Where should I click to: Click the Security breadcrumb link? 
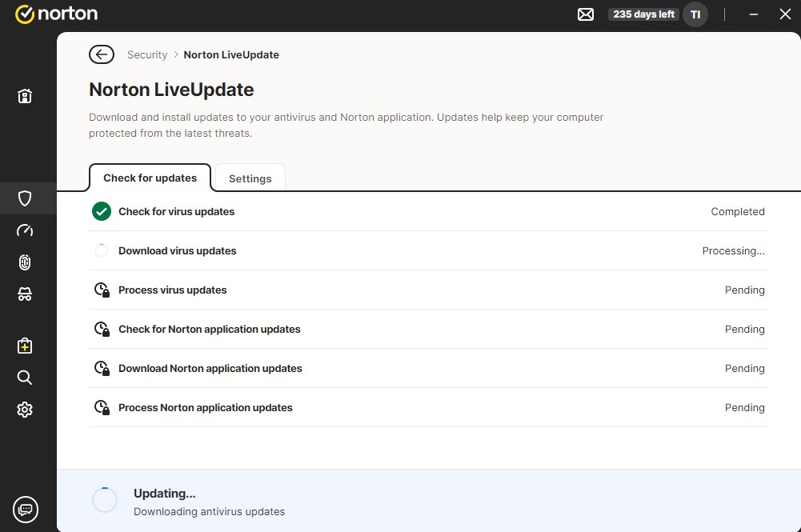tap(147, 55)
